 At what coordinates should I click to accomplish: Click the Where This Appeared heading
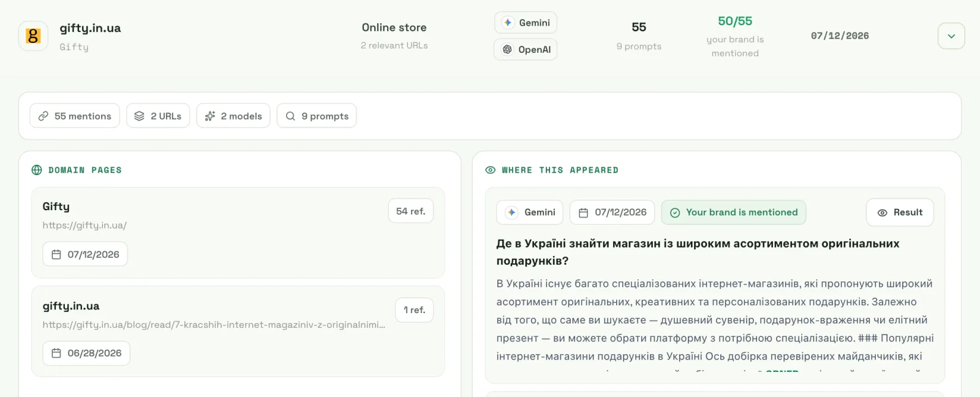[x=560, y=170]
